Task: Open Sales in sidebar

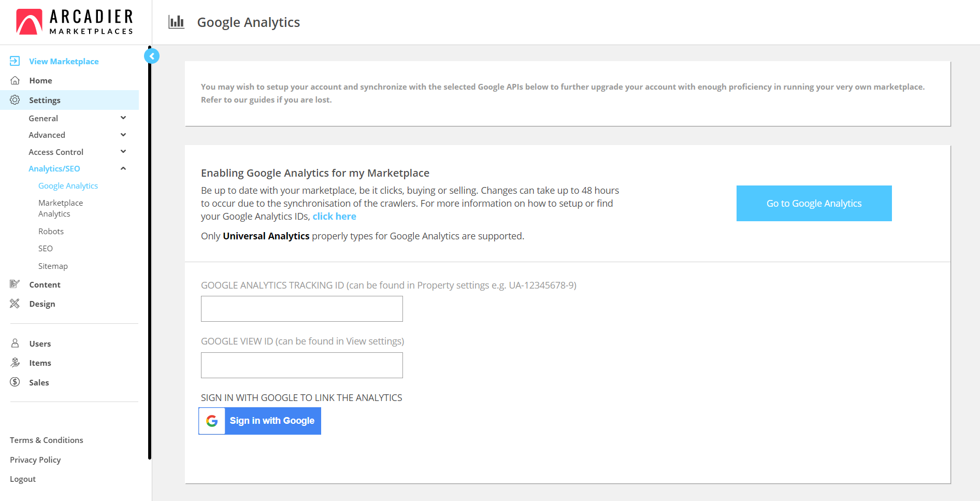Action: pos(39,382)
